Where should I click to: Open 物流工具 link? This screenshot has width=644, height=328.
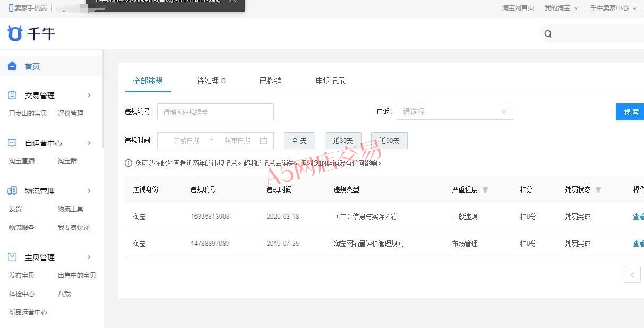(x=71, y=209)
